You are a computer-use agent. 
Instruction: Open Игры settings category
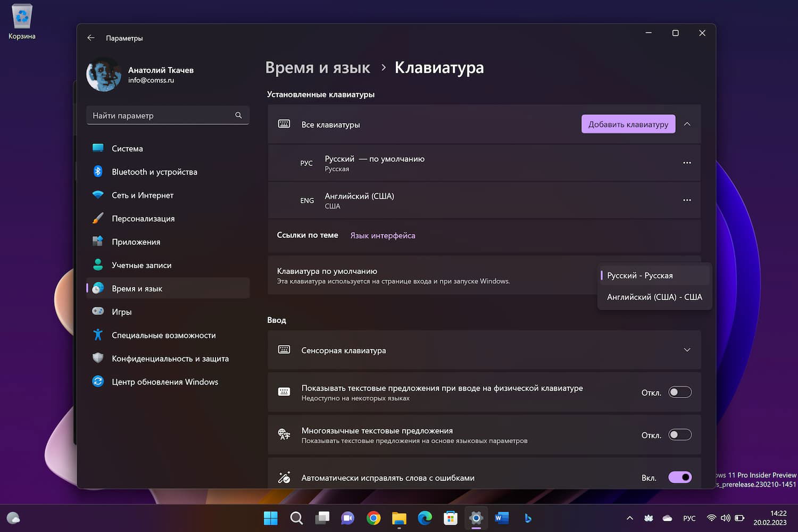click(168, 312)
